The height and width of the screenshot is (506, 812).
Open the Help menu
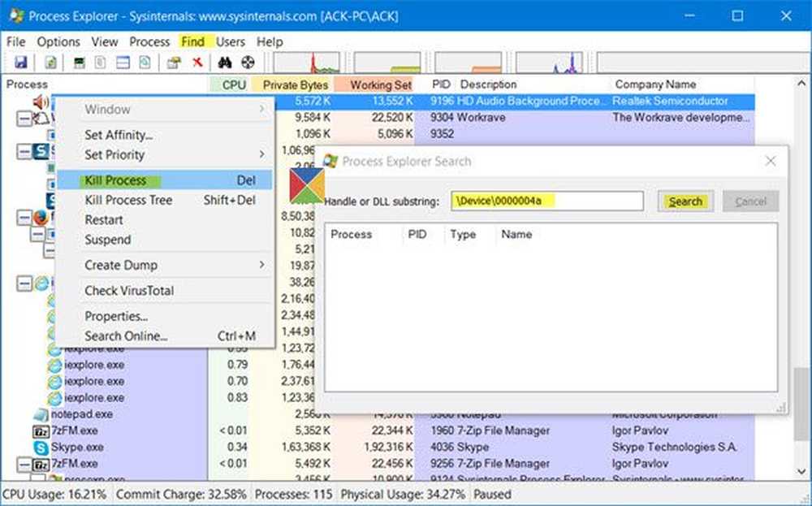[270, 41]
